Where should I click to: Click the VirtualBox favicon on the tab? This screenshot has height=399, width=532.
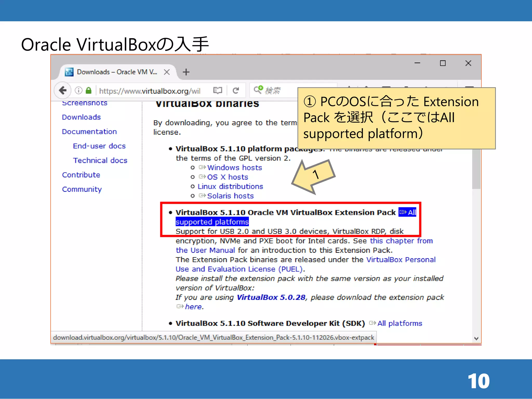click(69, 72)
